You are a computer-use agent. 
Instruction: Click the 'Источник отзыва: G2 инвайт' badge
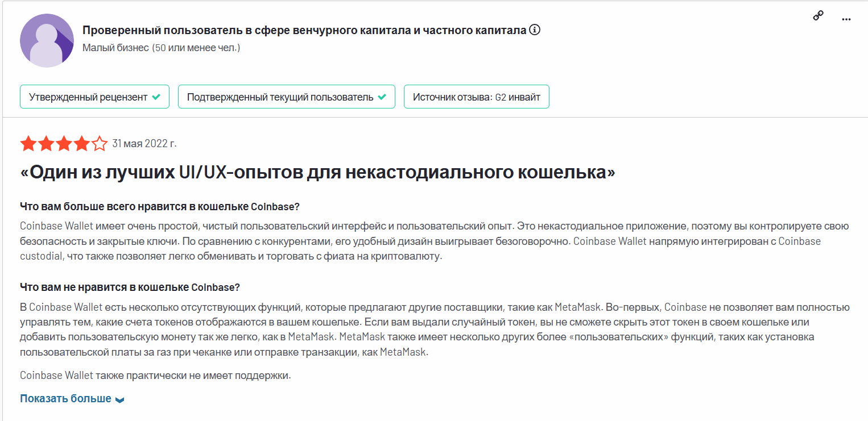[x=477, y=97]
